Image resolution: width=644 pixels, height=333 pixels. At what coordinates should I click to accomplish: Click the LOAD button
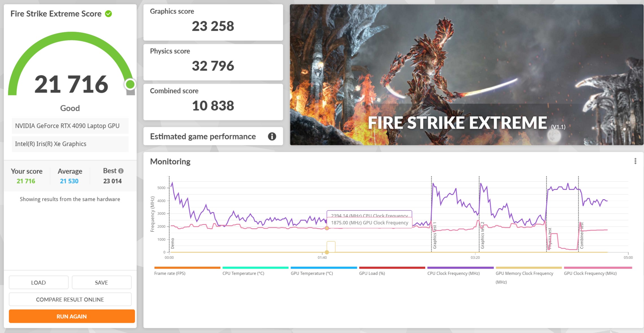click(38, 282)
